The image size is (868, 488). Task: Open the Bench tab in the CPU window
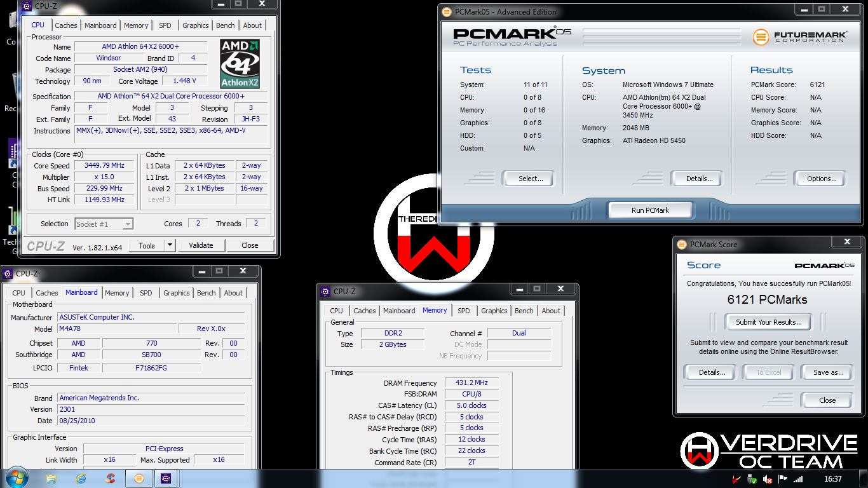coord(225,25)
